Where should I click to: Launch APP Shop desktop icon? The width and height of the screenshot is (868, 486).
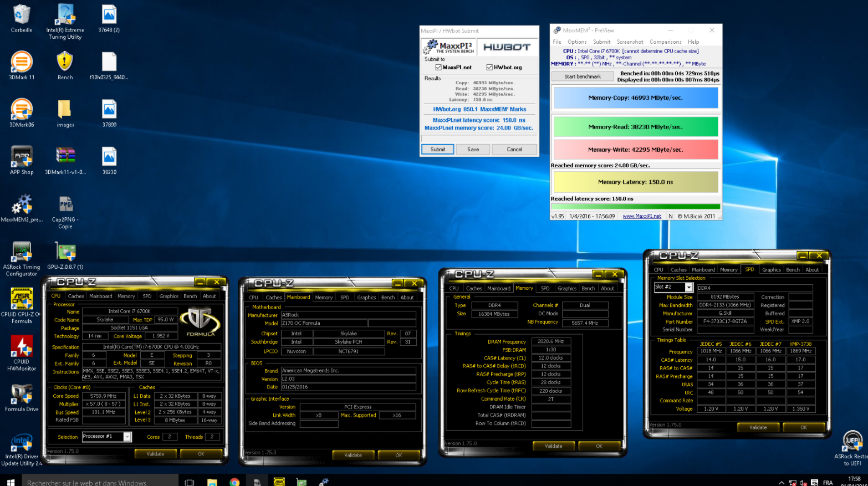click(22, 160)
